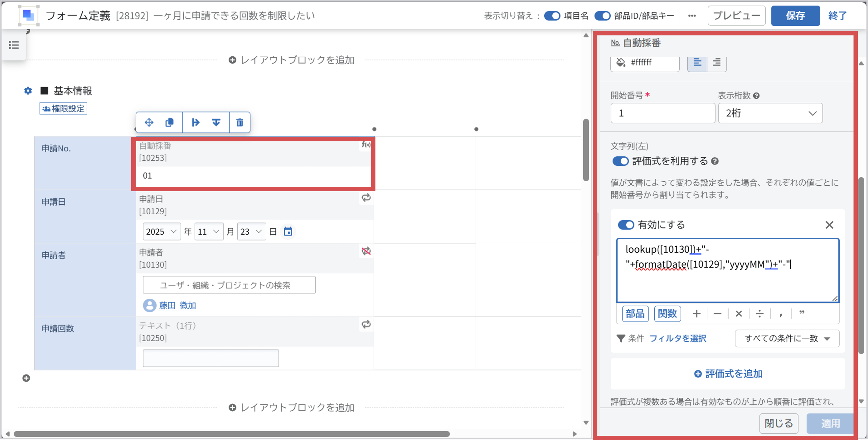Delete the selected part with trash icon
Viewport: 868px width, 440px height.
[x=240, y=122]
